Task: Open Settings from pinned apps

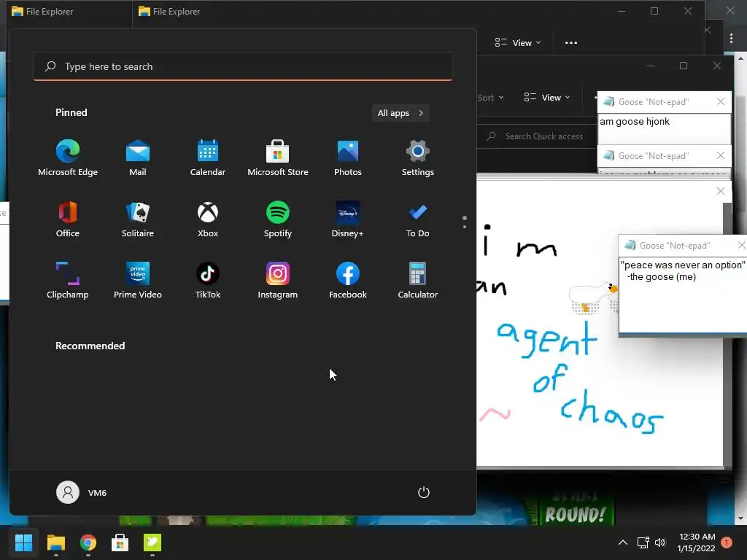Action: click(418, 158)
